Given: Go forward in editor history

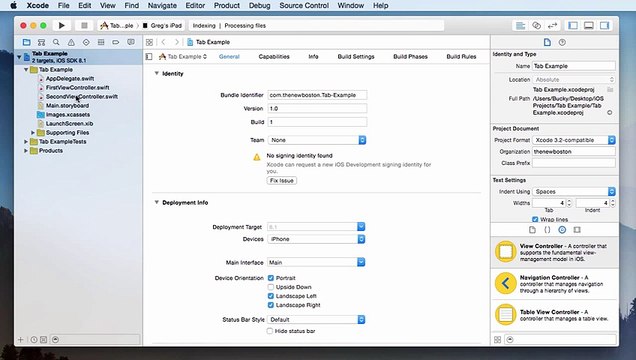Looking at the screenshot, I should 176,42.
